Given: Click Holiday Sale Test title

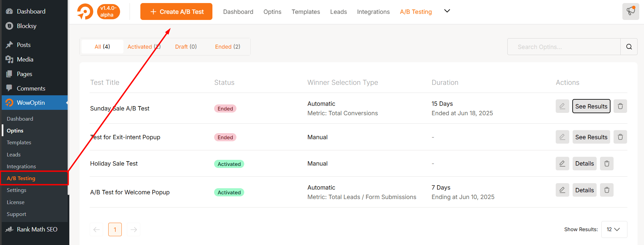Looking at the screenshot, I should (x=114, y=164).
